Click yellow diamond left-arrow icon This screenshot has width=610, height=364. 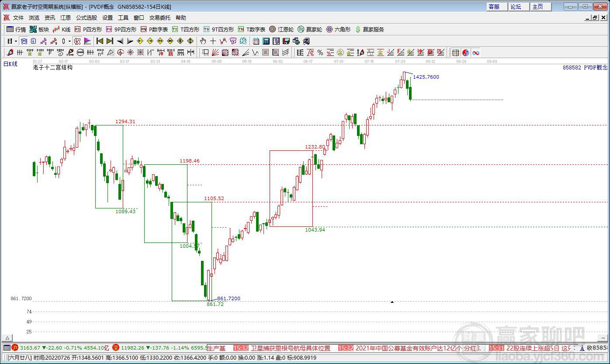[x=140, y=41]
